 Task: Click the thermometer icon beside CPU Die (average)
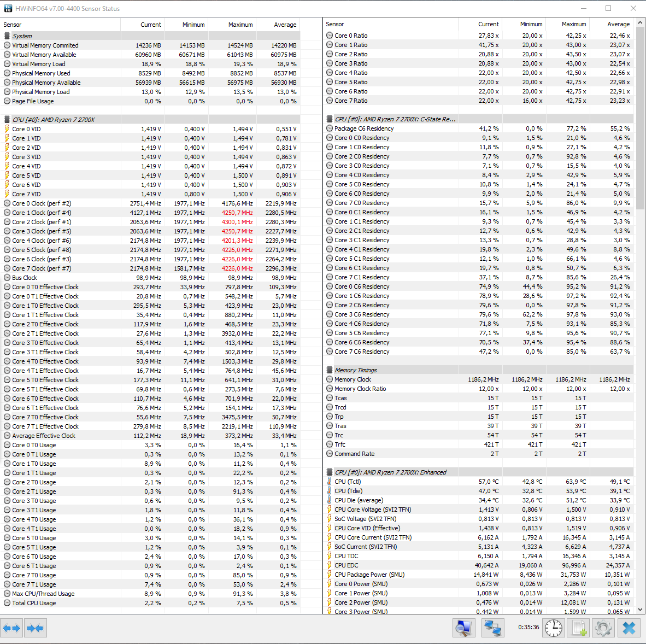point(330,500)
